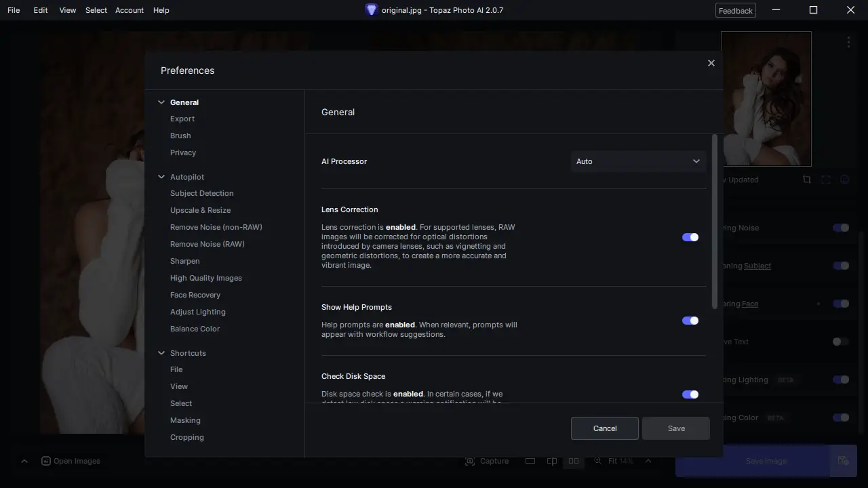Toggle the Face switch in main window
Viewport: 868px width, 488px height.
(x=841, y=304)
